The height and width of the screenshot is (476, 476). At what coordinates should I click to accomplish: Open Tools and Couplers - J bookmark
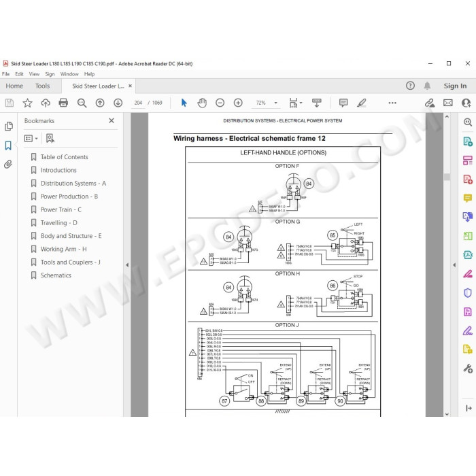[71, 262]
